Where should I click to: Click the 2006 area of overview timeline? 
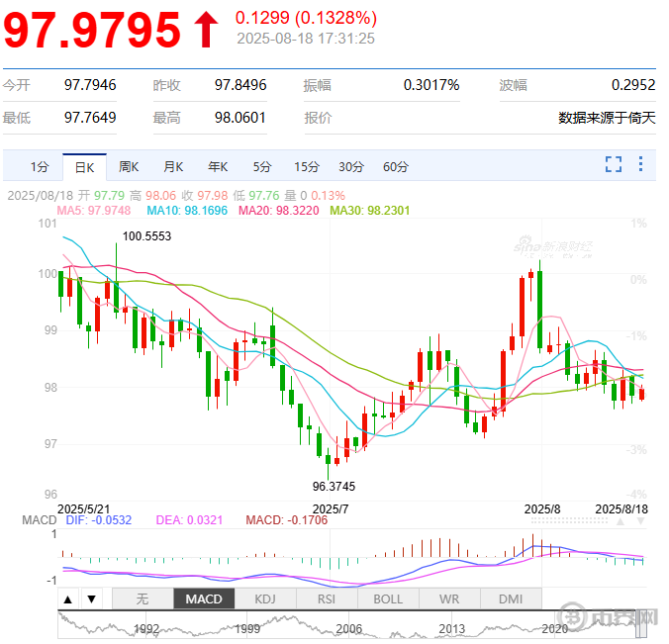[x=348, y=627]
